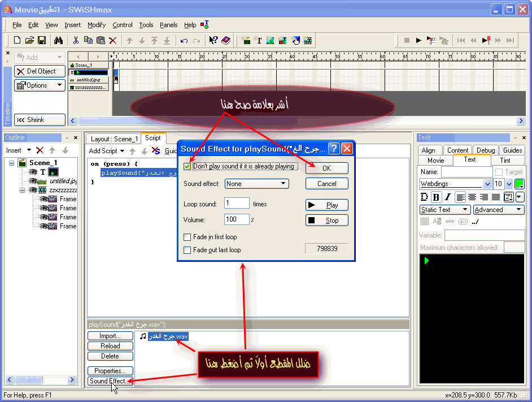Open the Modify menu
Viewport: 532px width, 402px height.
click(x=97, y=25)
